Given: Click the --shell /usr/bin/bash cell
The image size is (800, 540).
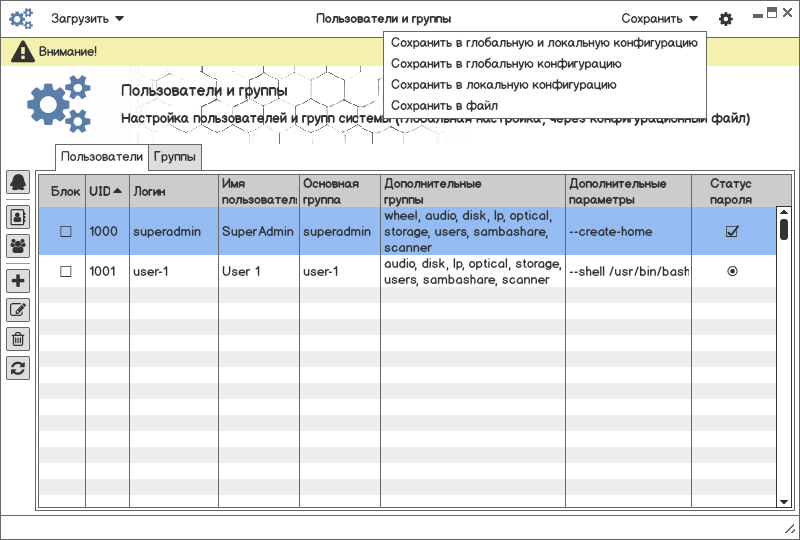Looking at the screenshot, I should (x=629, y=271).
